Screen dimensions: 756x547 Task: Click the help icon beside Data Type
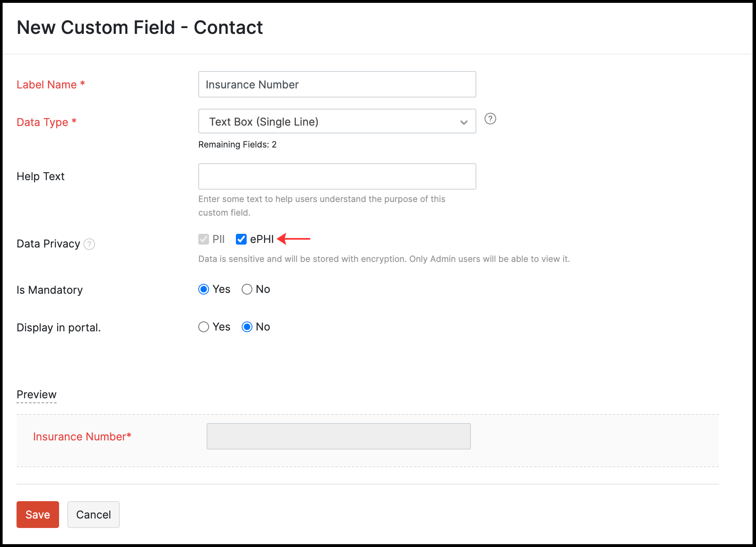point(490,119)
